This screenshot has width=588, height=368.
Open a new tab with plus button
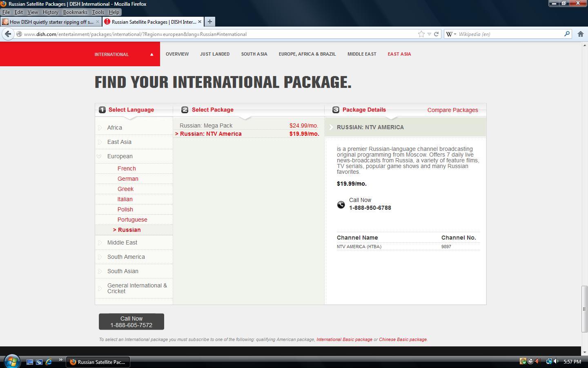click(209, 22)
